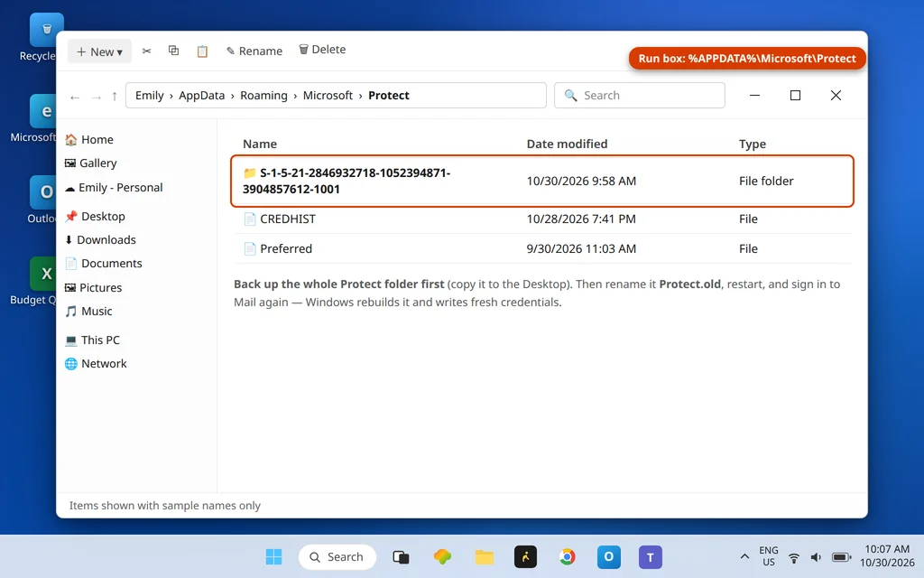The image size is (924, 578).
Task: Select the S-1-5-21 folder row
Action: (542, 181)
